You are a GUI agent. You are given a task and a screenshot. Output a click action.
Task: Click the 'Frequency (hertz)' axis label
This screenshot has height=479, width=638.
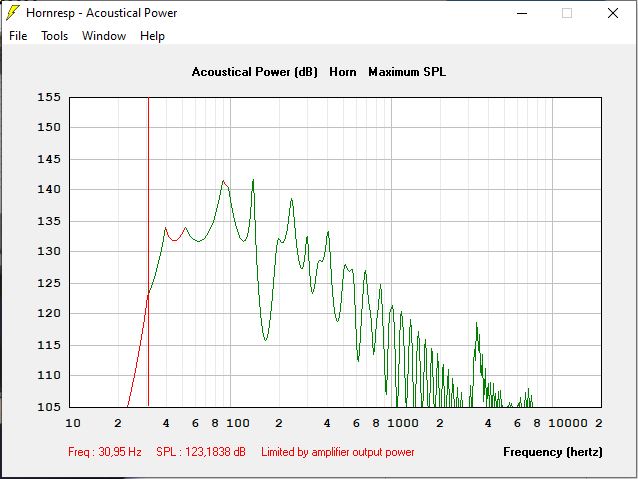point(553,452)
